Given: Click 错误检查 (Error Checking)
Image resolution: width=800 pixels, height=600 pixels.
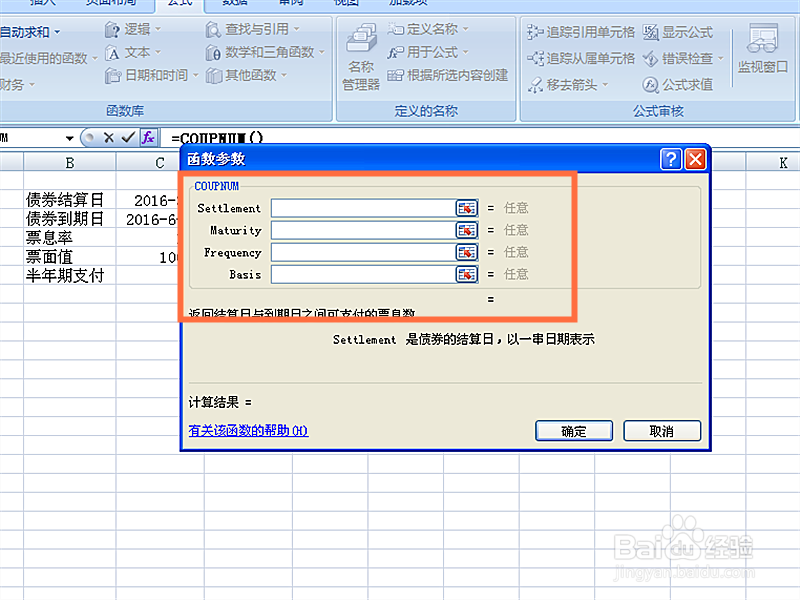Looking at the screenshot, I should point(683,58).
